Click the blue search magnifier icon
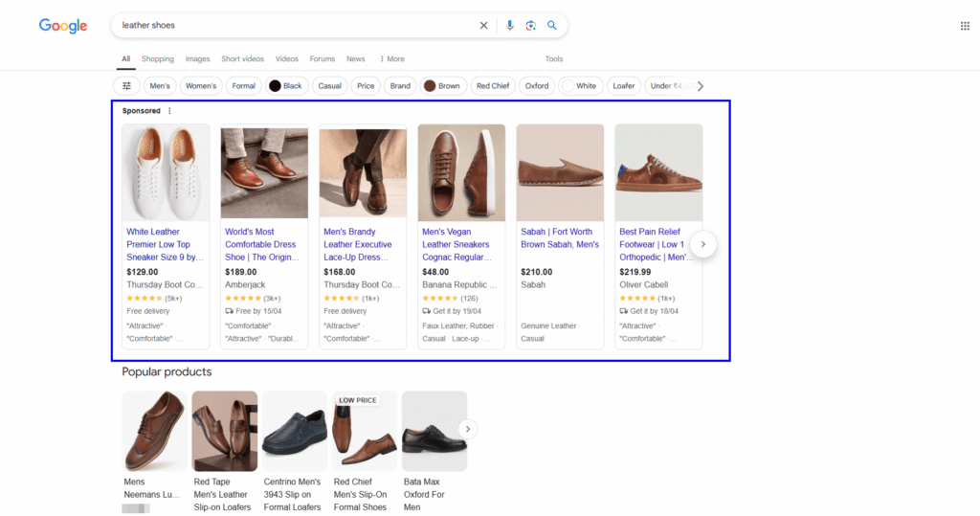 552,26
